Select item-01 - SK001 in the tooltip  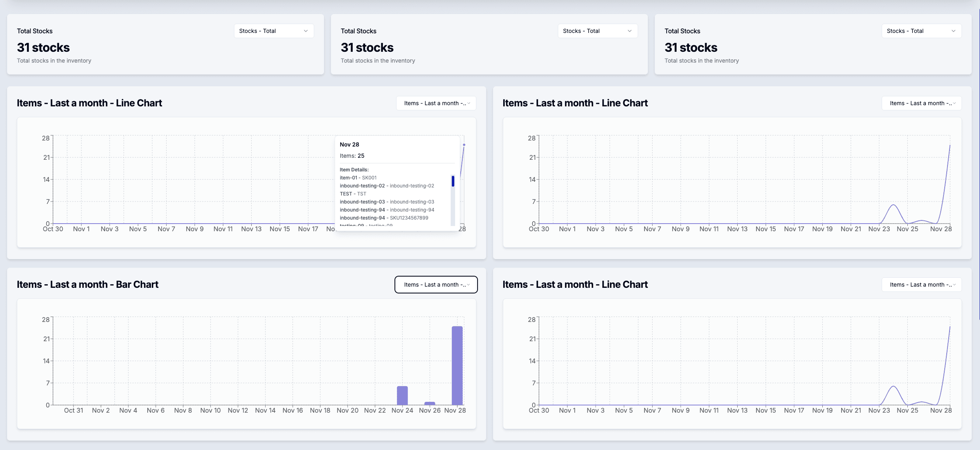click(x=358, y=177)
